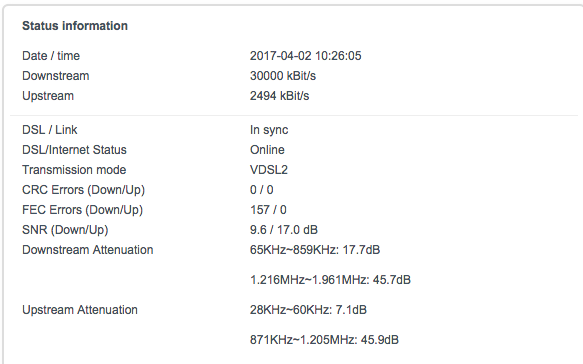The width and height of the screenshot is (583, 364).
Task: Click the DSL/Internet Status label
Action: (x=74, y=150)
